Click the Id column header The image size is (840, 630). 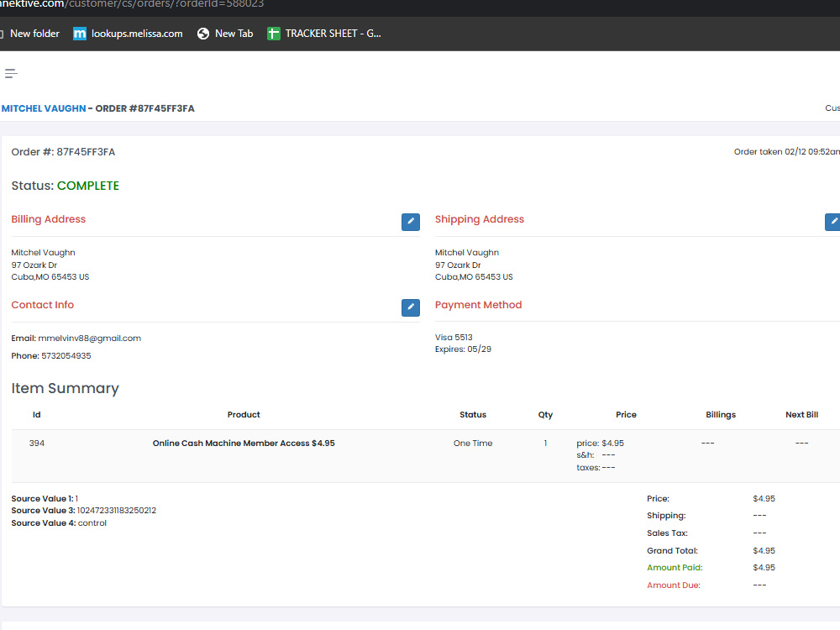coord(36,415)
